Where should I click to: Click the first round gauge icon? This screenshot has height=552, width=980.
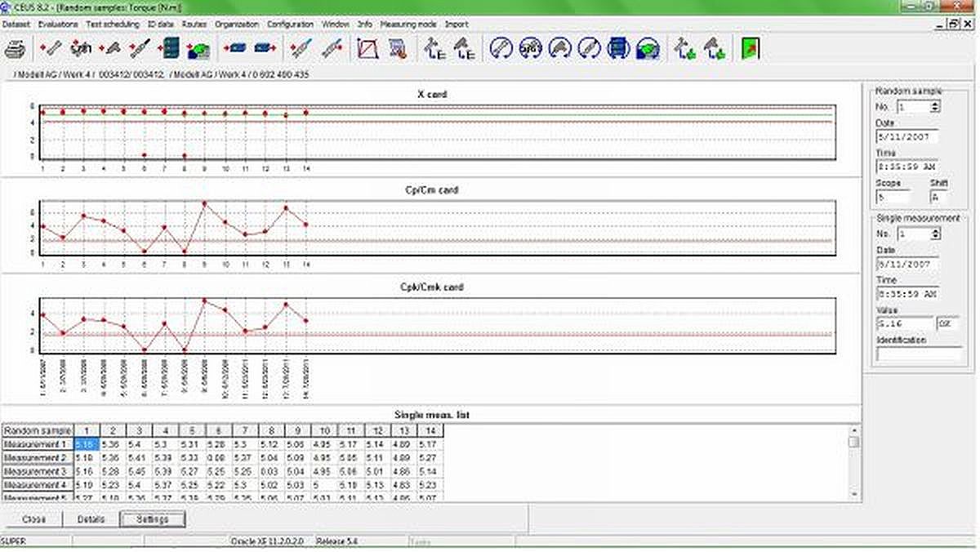point(501,49)
